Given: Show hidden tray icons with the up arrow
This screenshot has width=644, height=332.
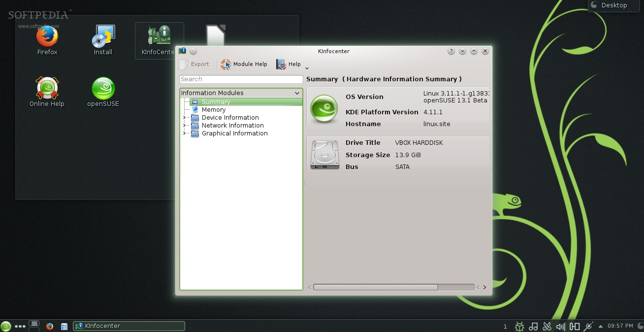Looking at the screenshot, I should pyautogui.click(x=600, y=326).
